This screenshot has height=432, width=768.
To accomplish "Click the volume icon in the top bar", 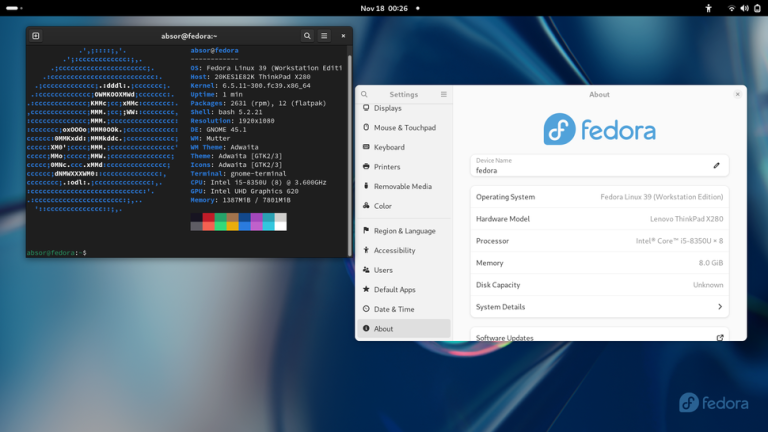I will tap(744, 8).
